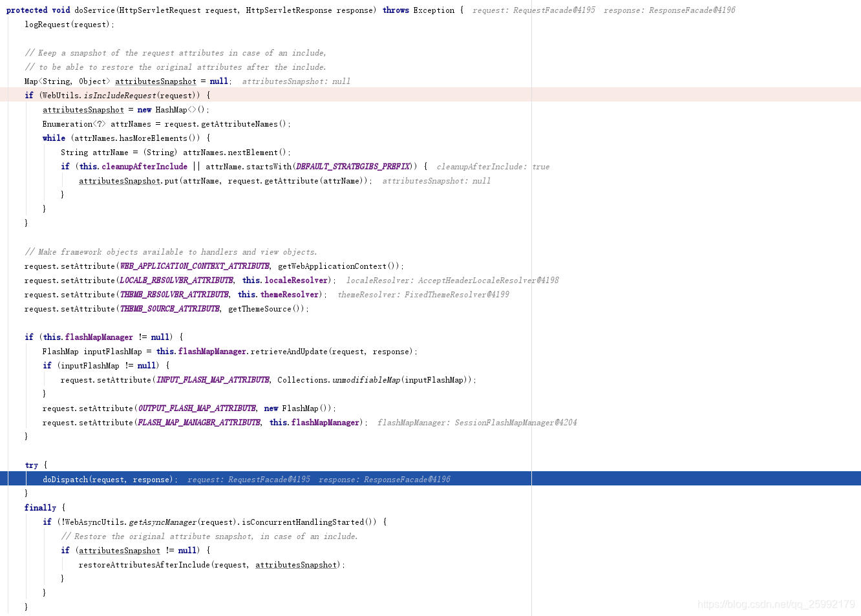Click the FLASH_MAP_MANAGER_ATTRIBUTE constant
This screenshot has height=616, width=861.
199,423
